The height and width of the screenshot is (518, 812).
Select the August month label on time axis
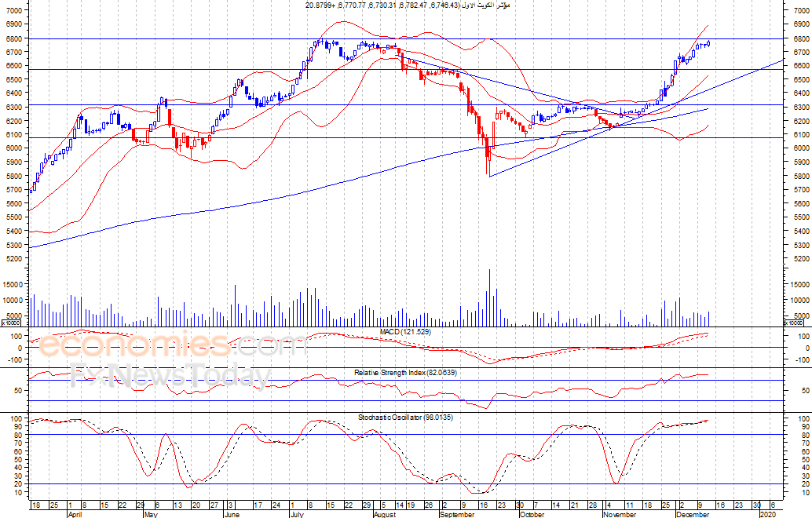click(385, 514)
